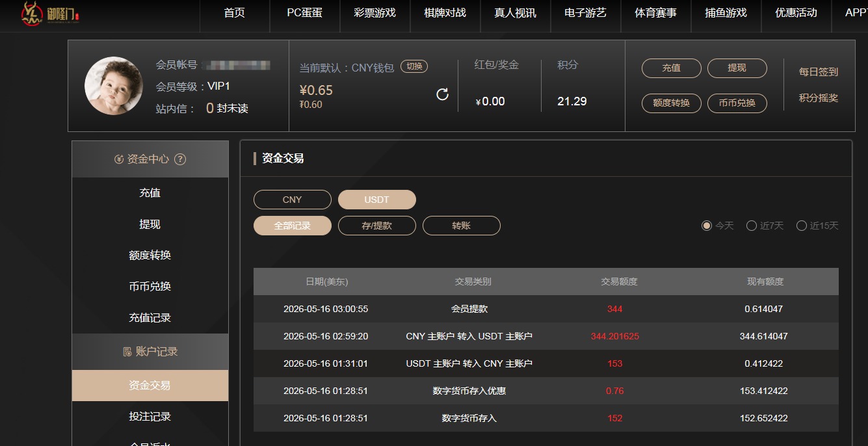Click the 0 封未读 inbox message count
The height and width of the screenshot is (446, 868).
tap(227, 109)
